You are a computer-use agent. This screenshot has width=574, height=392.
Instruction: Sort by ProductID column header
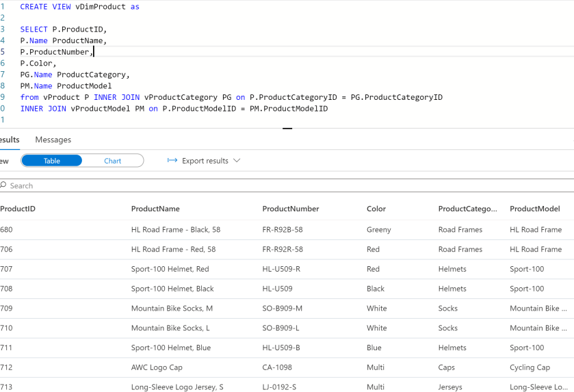click(x=18, y=209)
